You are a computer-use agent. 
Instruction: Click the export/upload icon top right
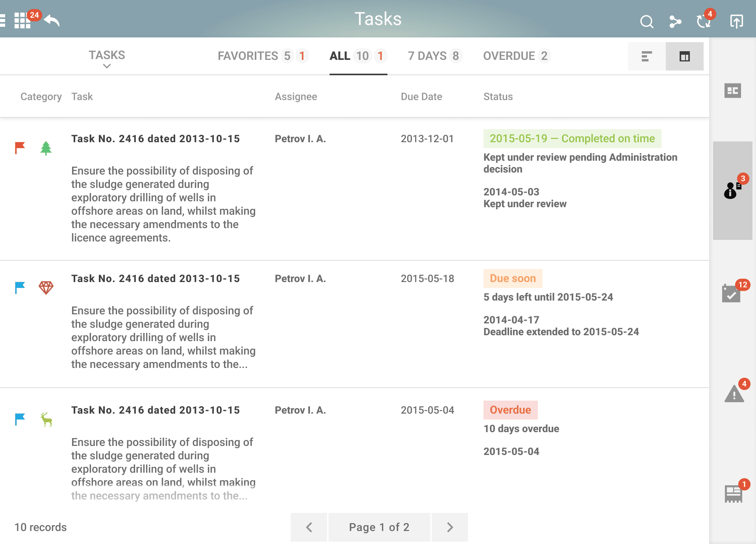(x=737, y=22)
